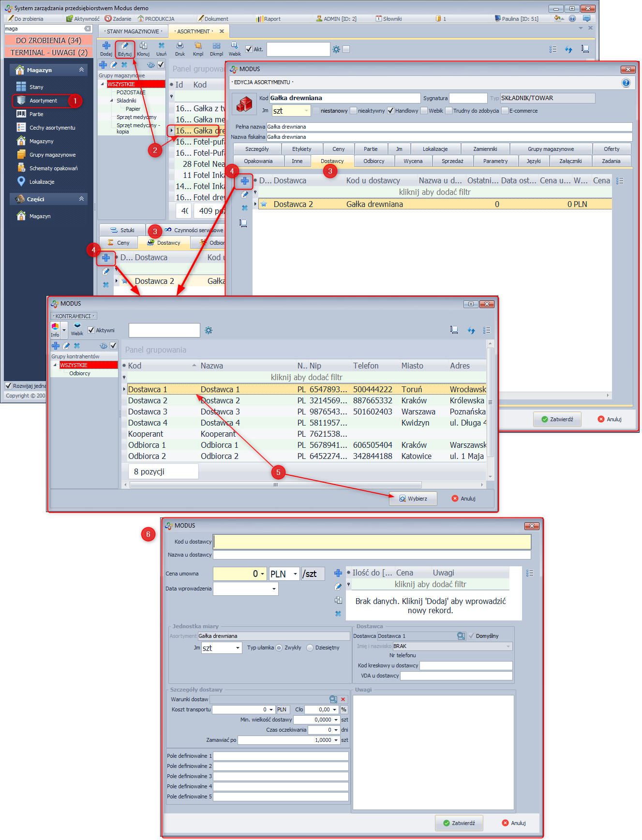642x840 pixels.
Task: Select the Dziesiętny radio button
Action: pos(310,648)
